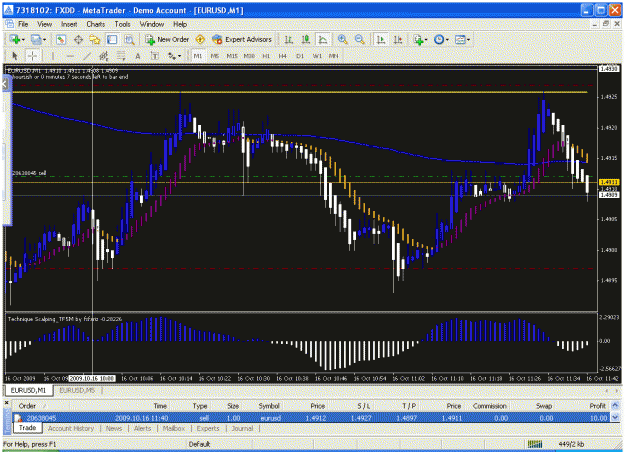Open the Alerts terminal tab
625x452 pixels.
(142, 428)
